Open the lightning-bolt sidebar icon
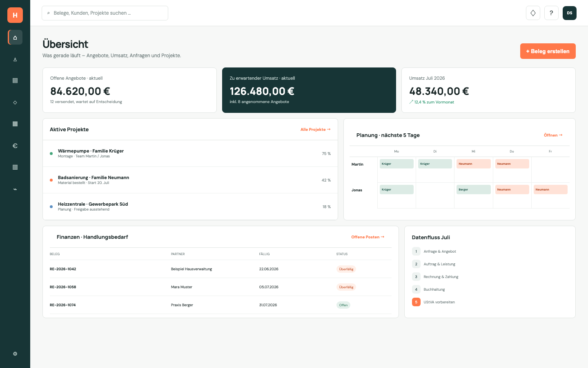Screen dimensions: 588x368 (x=15, y=189)
